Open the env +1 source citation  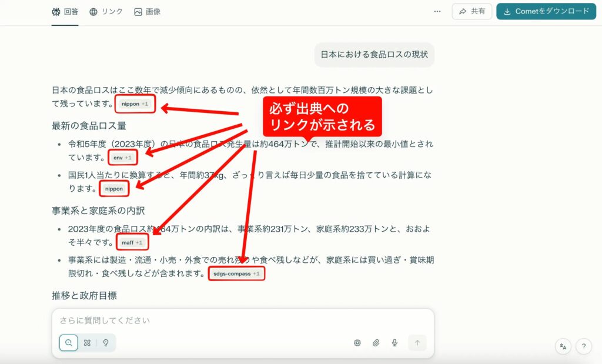pos(122,158)
